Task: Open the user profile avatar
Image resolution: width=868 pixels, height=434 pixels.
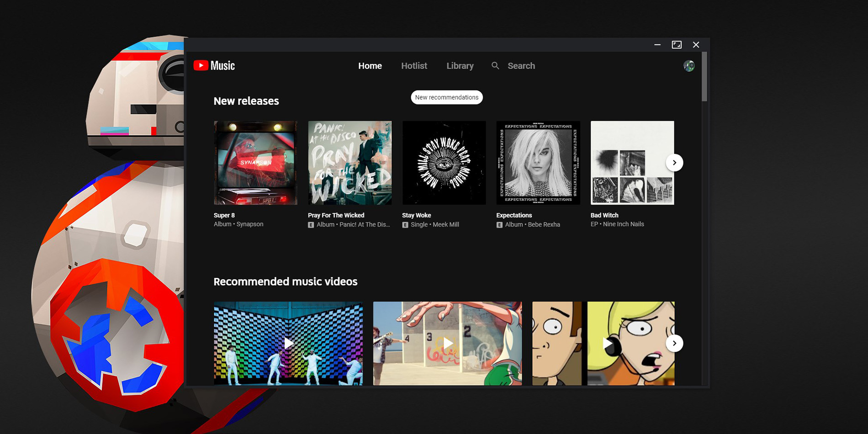Action: click(689, 66)
